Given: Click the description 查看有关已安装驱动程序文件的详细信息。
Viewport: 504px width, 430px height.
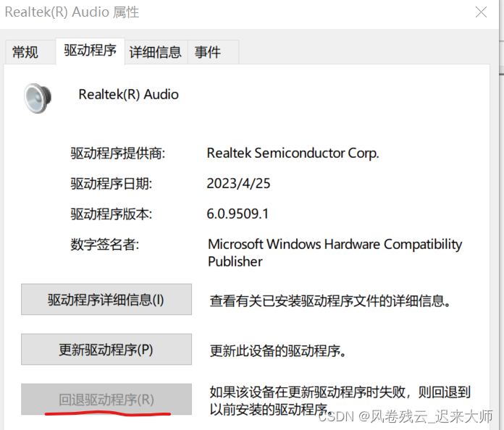Looking at the screenshot, I should click(330, 301).
